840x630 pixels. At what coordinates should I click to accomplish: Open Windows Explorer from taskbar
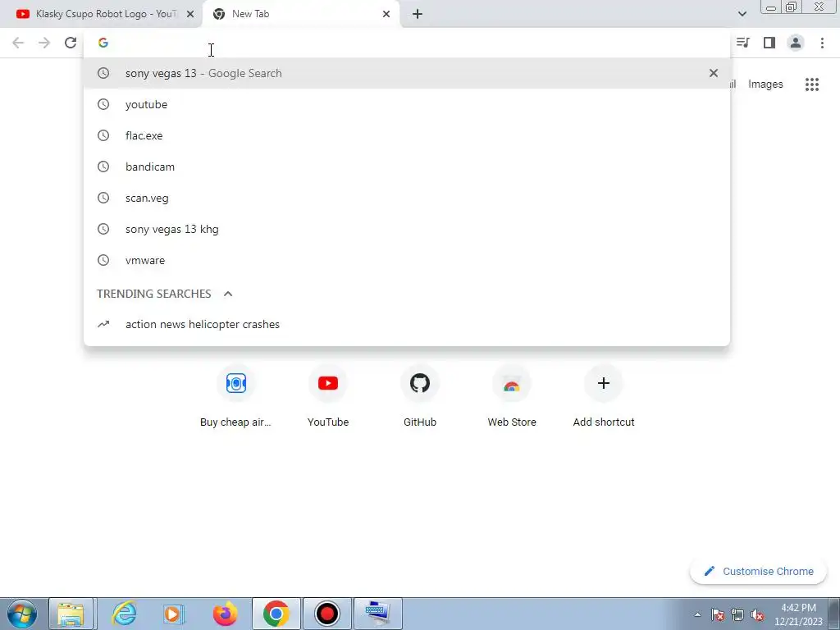click(x=71, y=614)
